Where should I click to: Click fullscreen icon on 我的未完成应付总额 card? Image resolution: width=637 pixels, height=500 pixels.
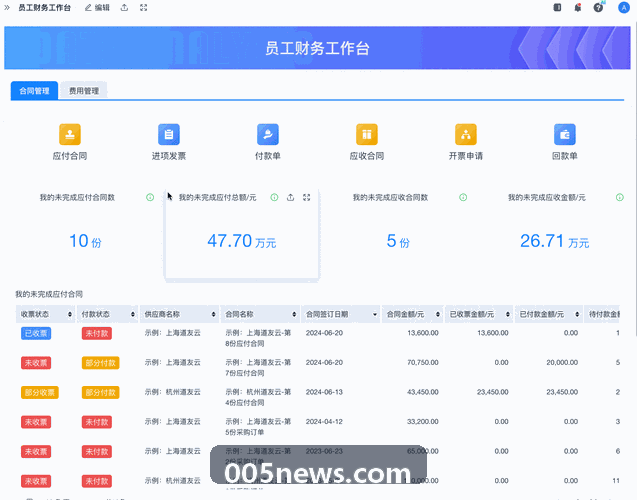307,197
